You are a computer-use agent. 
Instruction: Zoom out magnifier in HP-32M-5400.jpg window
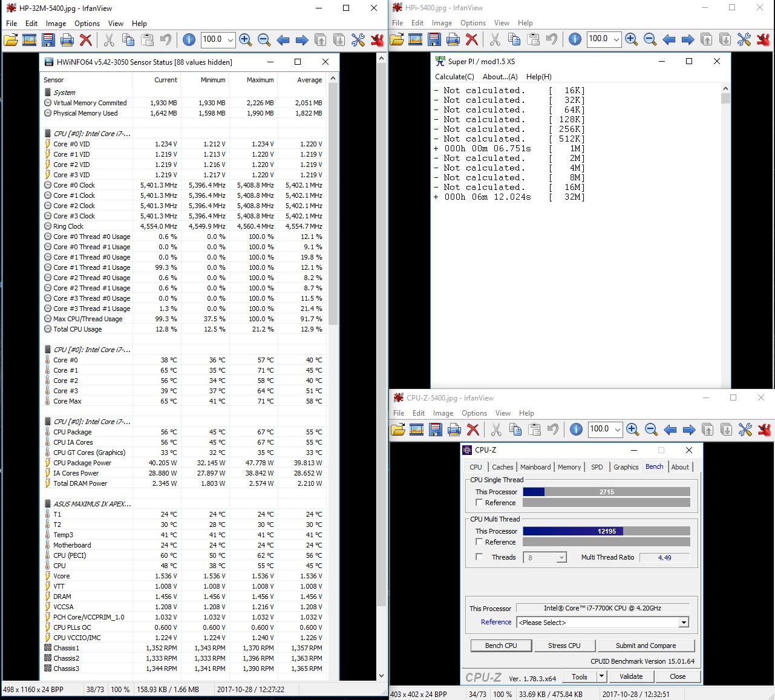click(264, 40)
